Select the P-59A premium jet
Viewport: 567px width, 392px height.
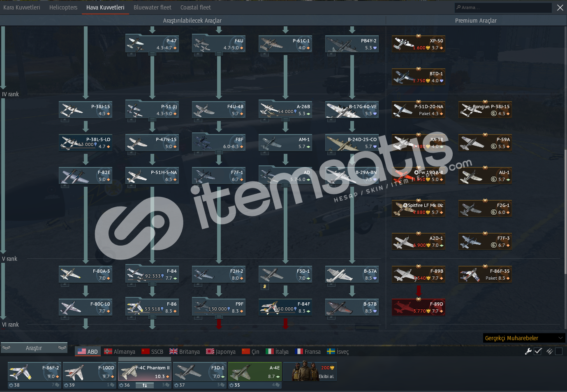click(485, 143)
